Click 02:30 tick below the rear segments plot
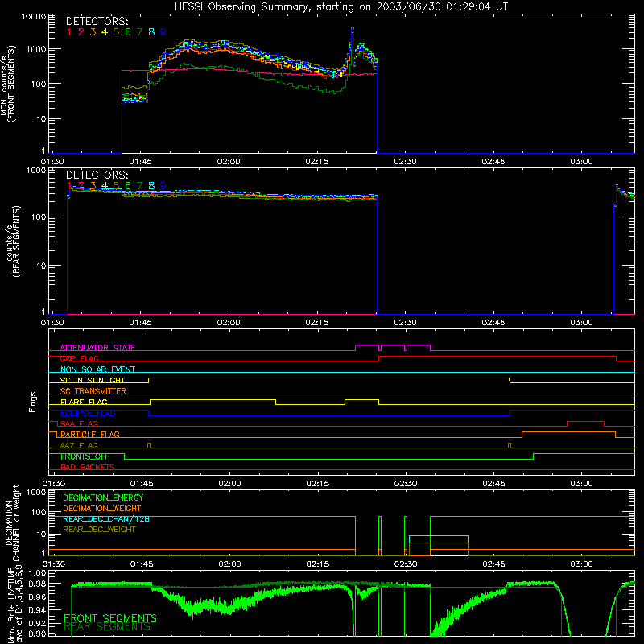Image resolution: width=644 pixels, height=644 pixels. [405, 323]
